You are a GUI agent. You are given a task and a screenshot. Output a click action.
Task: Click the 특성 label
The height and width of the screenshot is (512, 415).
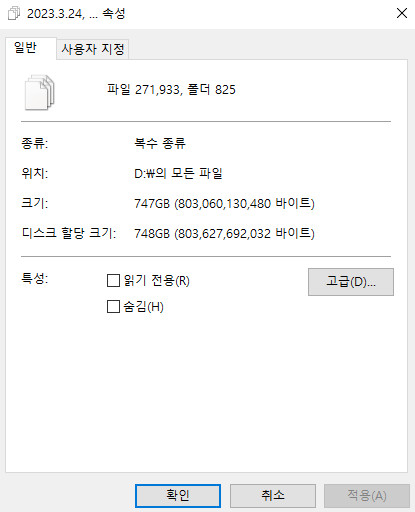35,278
